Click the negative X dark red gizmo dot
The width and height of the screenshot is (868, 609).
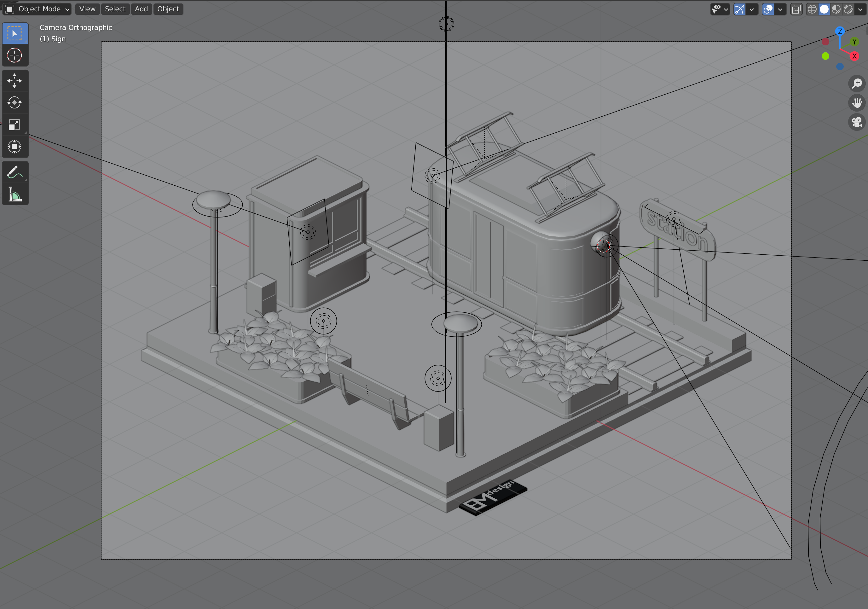[826, 42]
